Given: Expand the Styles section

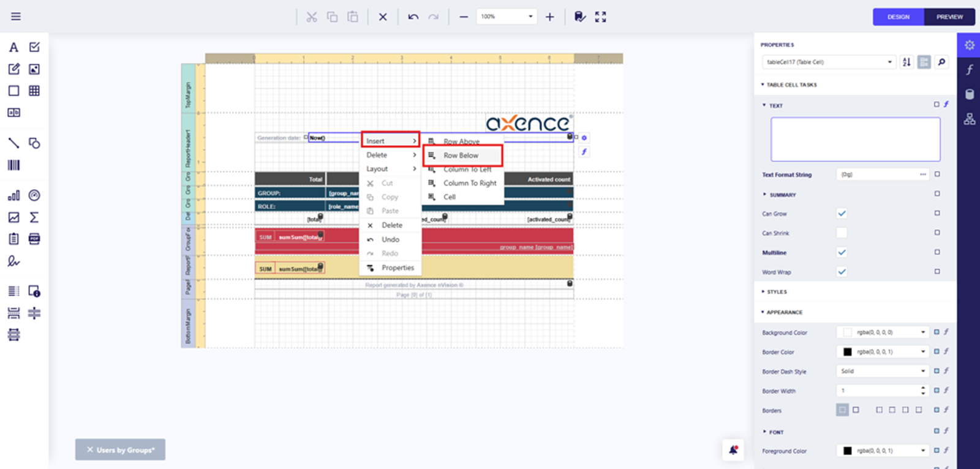Looking at the screenshot, I should (x=777, y=292).
